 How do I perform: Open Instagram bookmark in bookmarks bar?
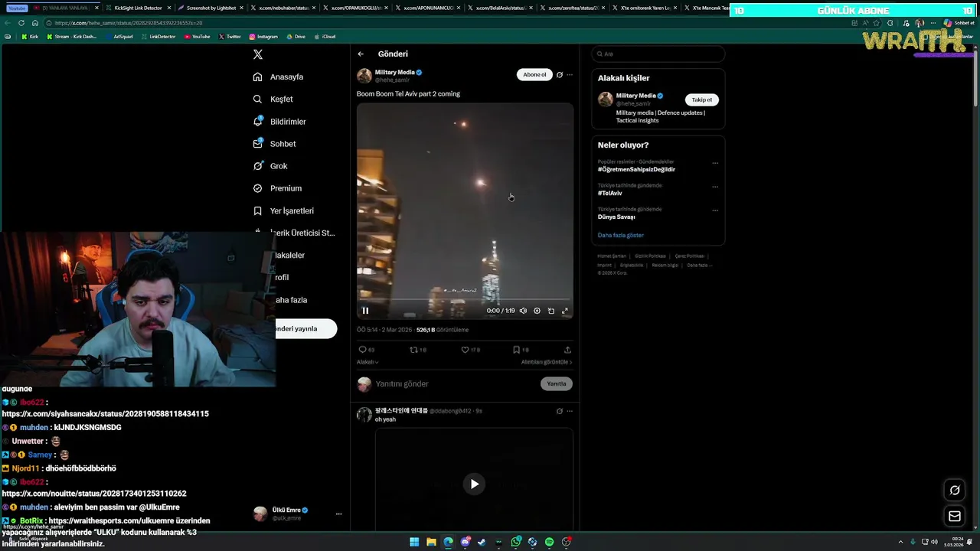click(263, 37)
